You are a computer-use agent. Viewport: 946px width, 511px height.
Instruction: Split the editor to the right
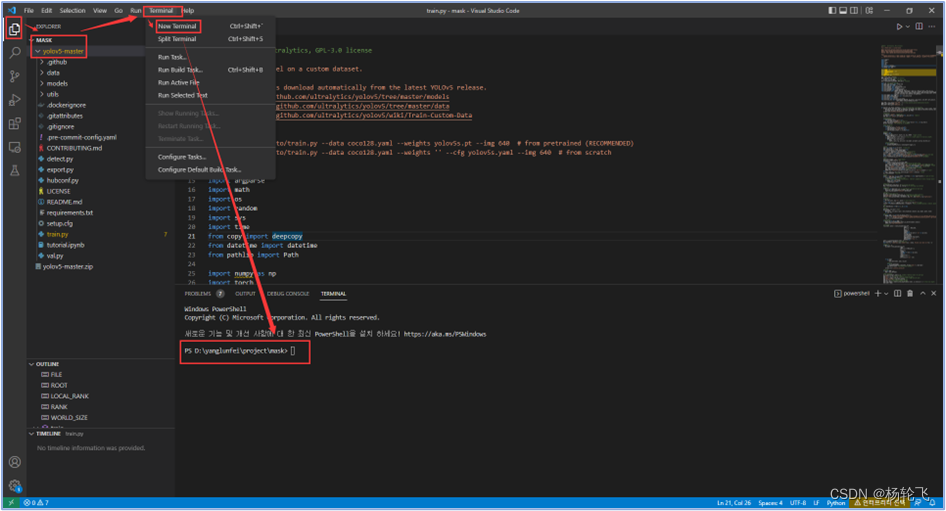919,27
